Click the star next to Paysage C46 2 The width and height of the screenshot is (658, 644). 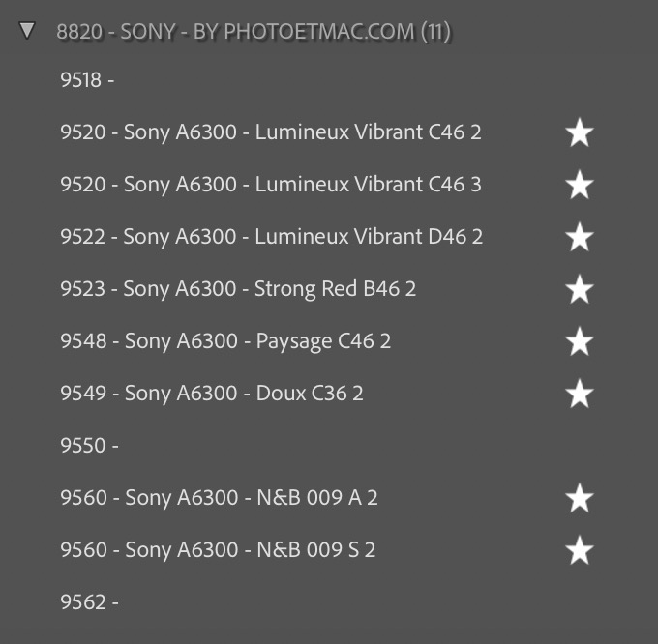[x=579, y=341]
